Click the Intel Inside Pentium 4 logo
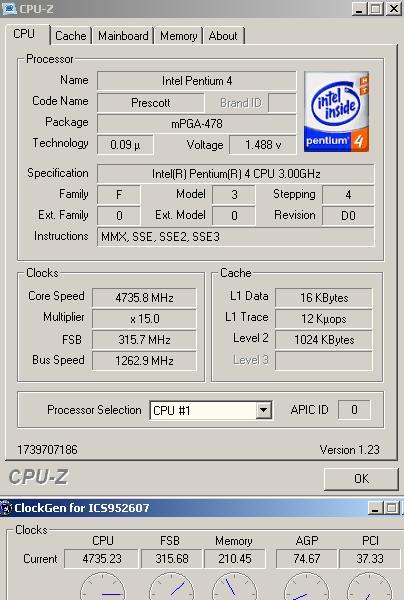The image size is (404, 600). [x=337, y=111]
